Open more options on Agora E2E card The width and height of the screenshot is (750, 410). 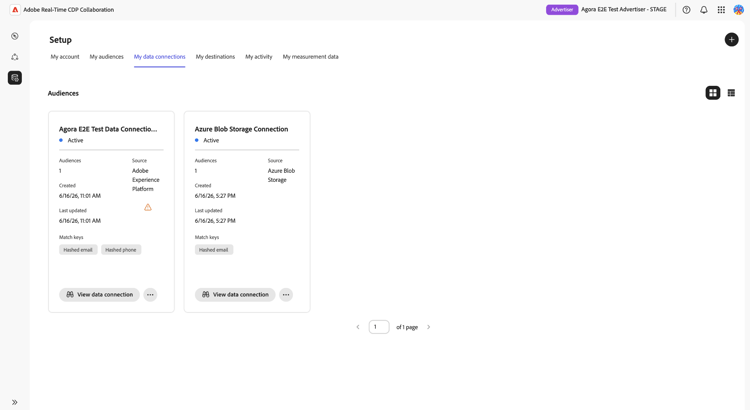click(150, 295)
